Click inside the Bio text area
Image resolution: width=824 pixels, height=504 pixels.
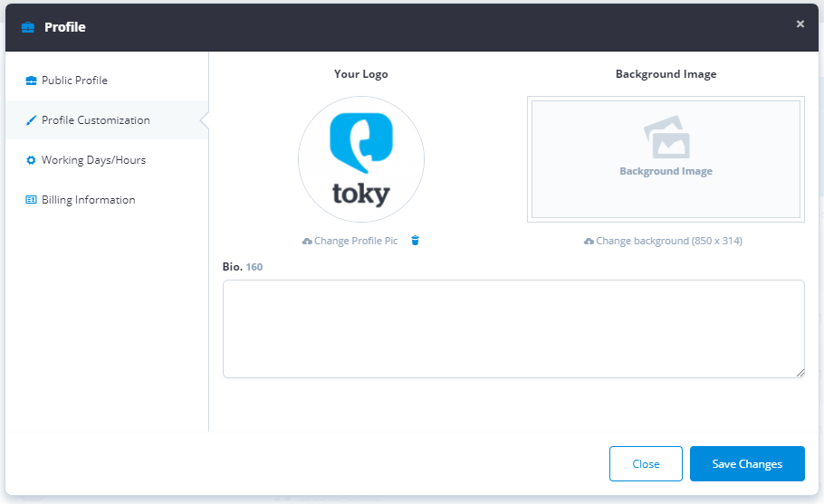tap(513, 328)
